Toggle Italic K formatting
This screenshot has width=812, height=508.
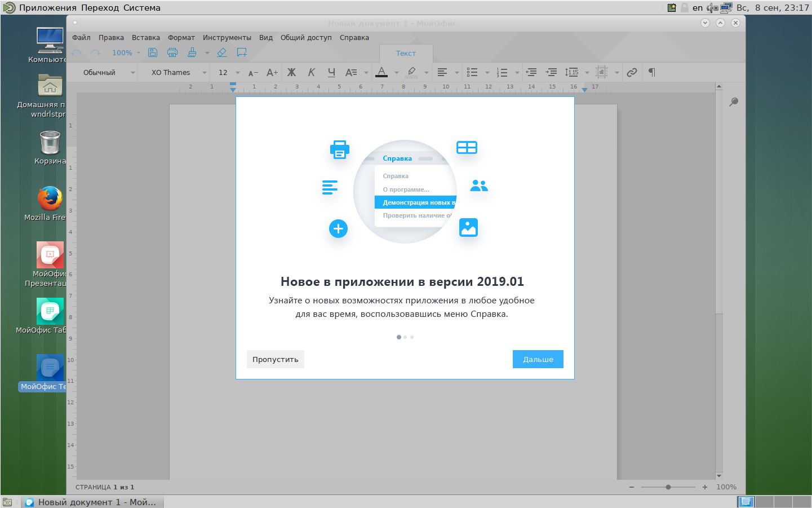point(311,72)
